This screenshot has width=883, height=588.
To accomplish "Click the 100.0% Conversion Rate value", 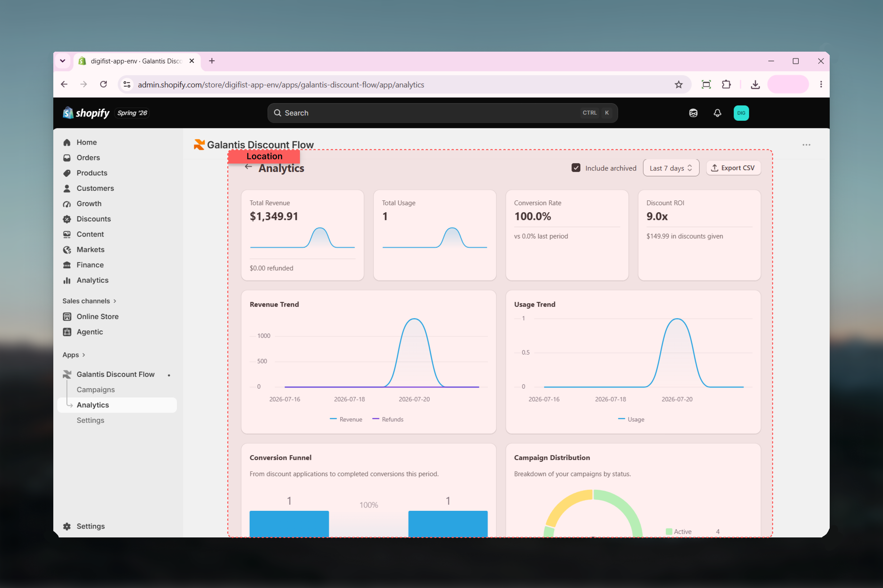I will 532,216.
